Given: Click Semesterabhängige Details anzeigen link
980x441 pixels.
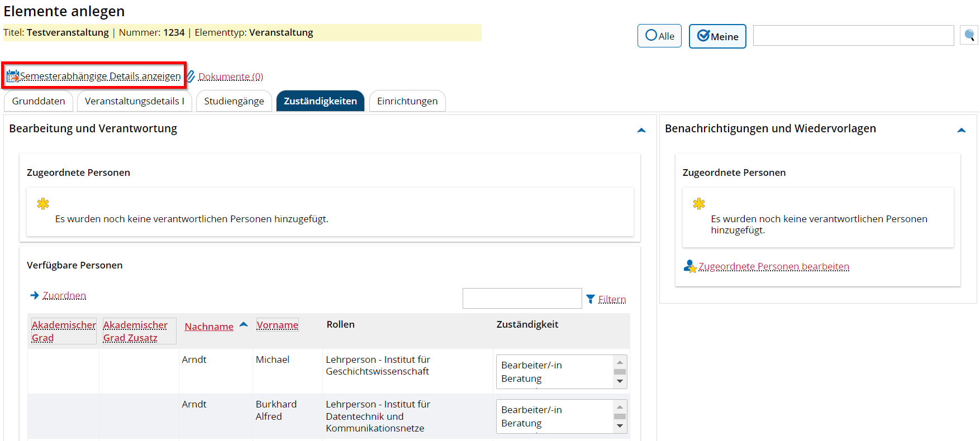Looking at the screenshot, I should 101,76.
